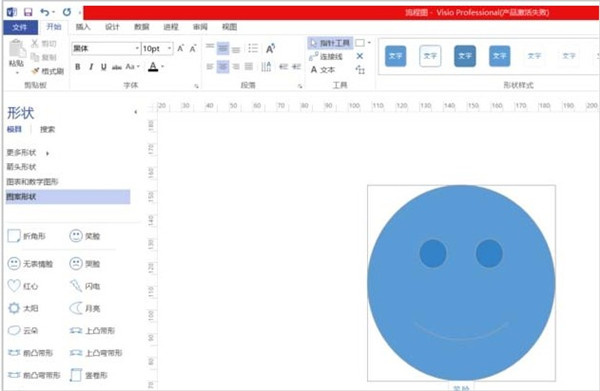The width and height of the screenshot is (600, 391).
Task: Open the Change Case Aa dropdown
Action: [132, 67]
